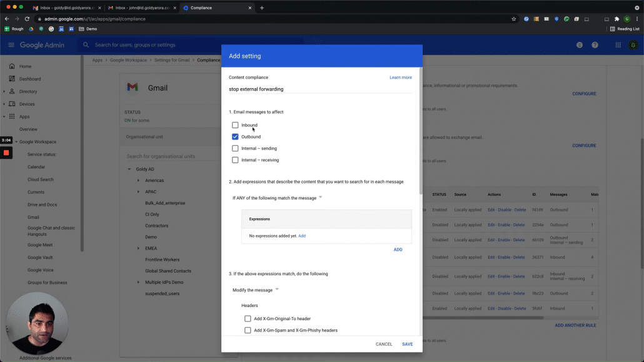This screenshot has height=362, width=644.
Task: Select the Compliance browser tab
Action: 217,8
